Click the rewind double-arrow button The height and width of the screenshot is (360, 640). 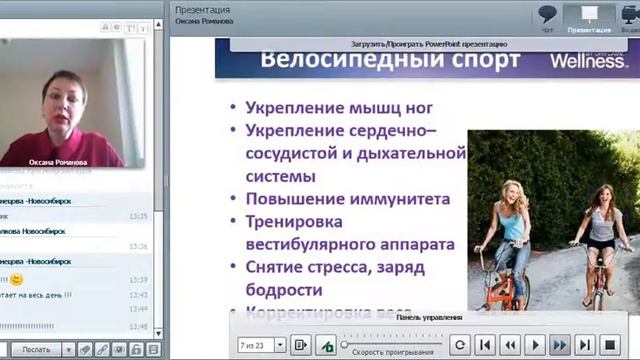click(510, 345)
